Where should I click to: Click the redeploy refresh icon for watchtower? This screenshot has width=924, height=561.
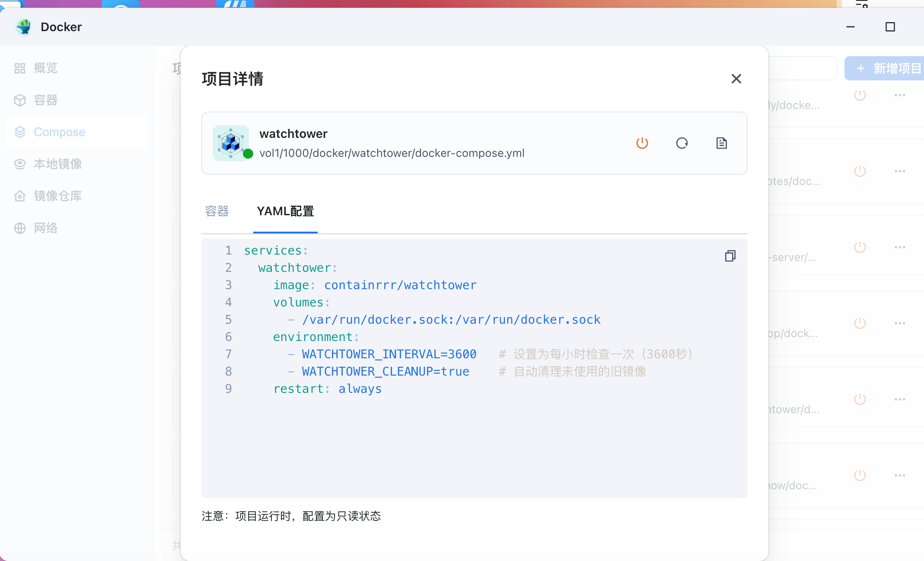[682, 143]
